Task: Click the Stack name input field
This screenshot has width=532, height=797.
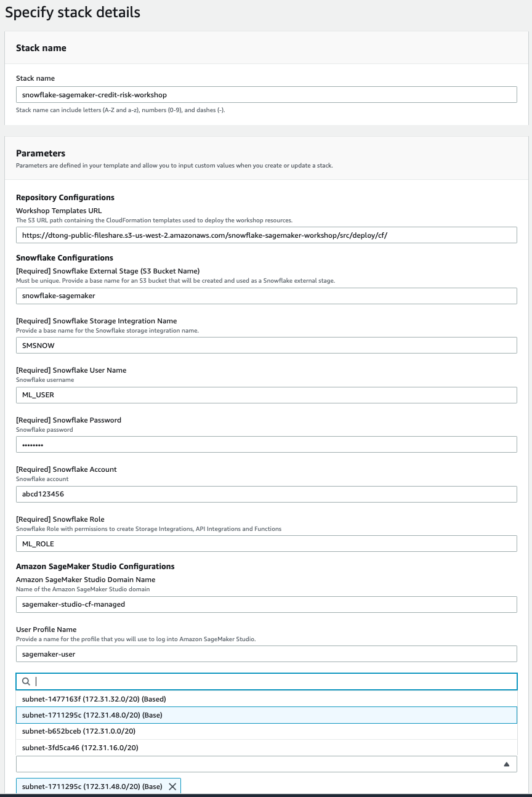Action: point(266,95)
